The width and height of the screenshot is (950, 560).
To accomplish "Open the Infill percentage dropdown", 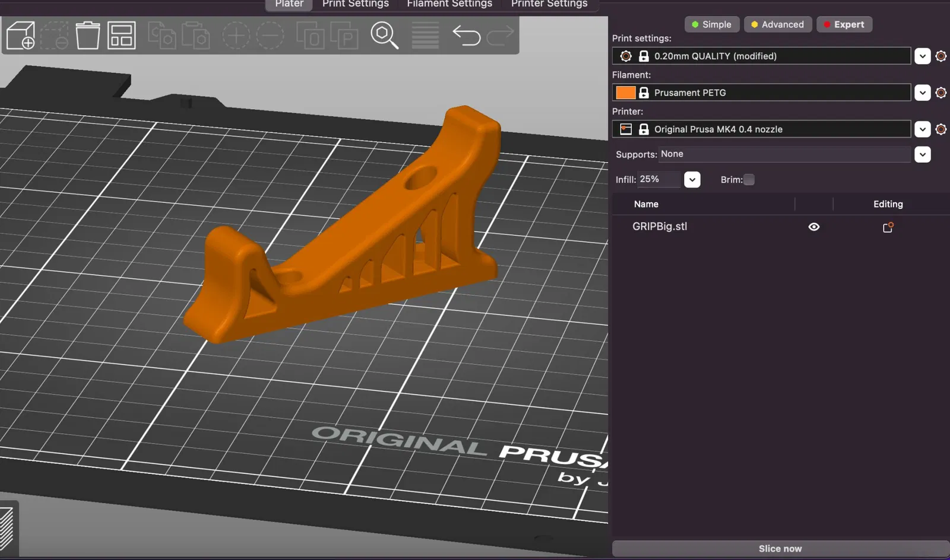I will coord(692,179).
